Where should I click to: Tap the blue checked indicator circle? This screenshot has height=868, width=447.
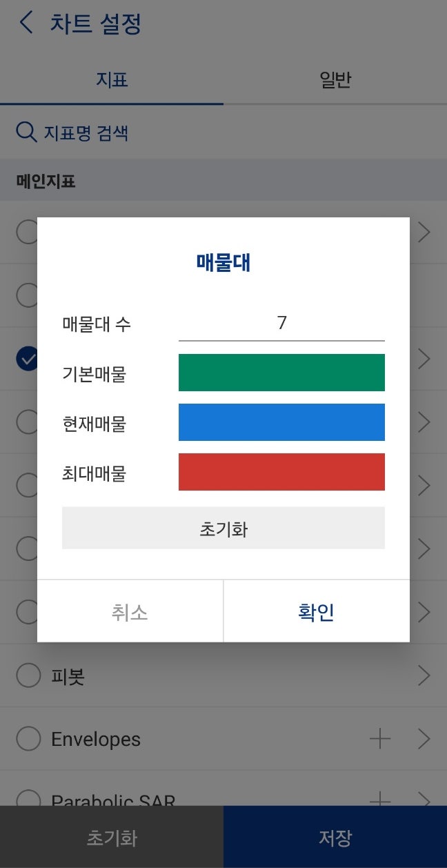pyautogui.click(x=28, y=359)
